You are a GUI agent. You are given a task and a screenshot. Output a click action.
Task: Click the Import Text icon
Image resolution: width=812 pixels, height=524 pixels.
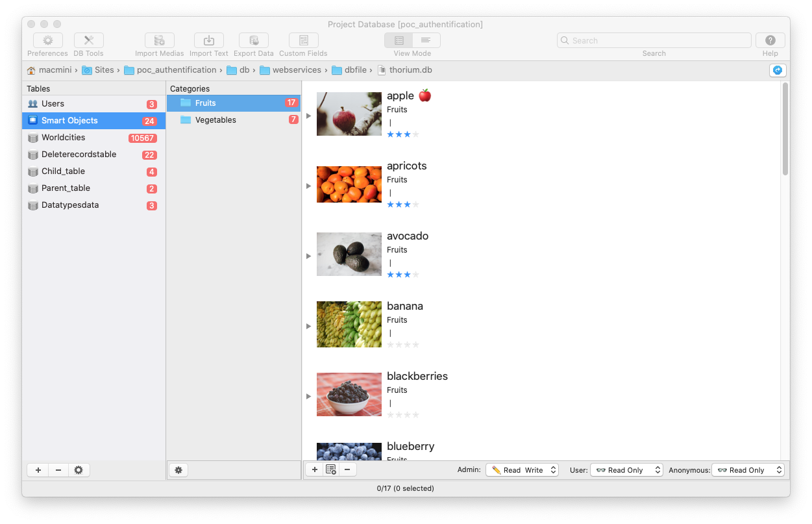coord(208,40)
